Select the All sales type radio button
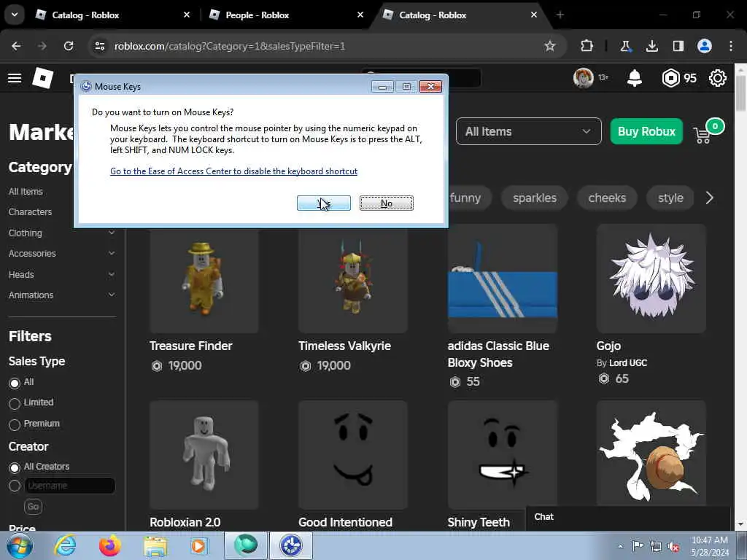 click(15, 383)
